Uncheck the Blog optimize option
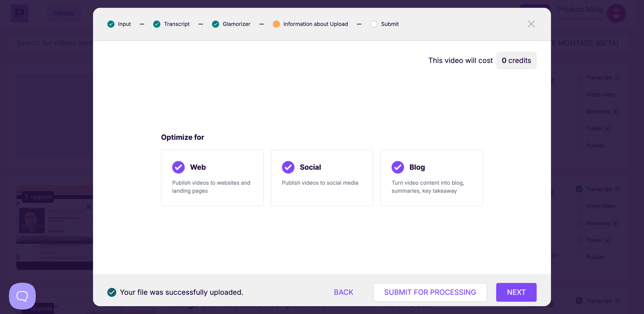 point(398,167)
